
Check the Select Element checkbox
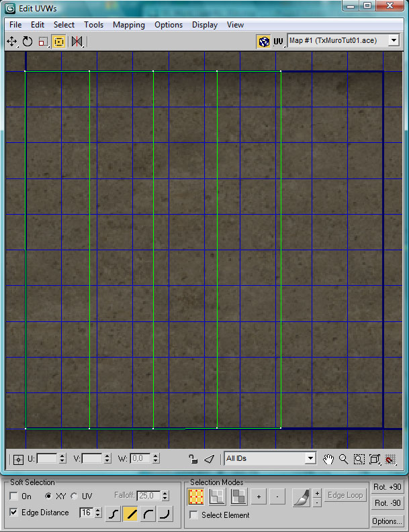coord(194,515)
